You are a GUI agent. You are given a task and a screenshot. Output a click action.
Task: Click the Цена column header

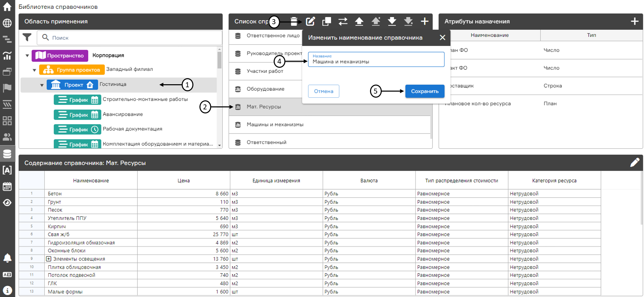pyautogui.click(x=184, y=181)
